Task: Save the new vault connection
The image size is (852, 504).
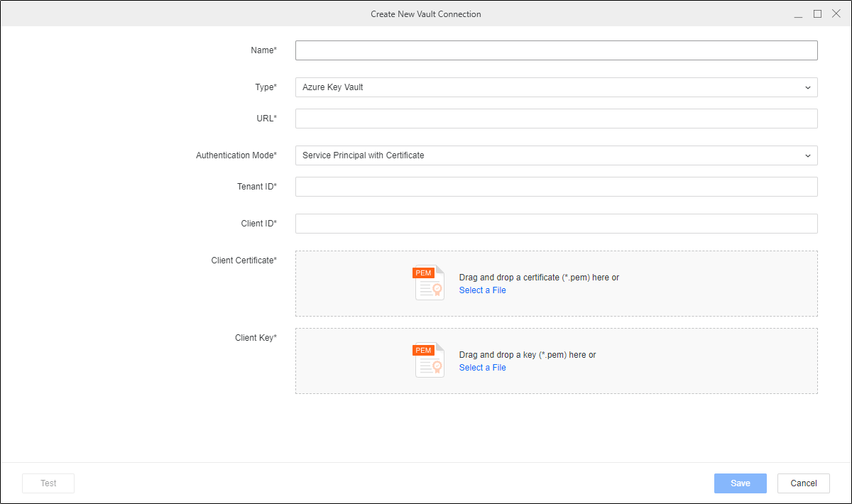Action: pos(740,483)
